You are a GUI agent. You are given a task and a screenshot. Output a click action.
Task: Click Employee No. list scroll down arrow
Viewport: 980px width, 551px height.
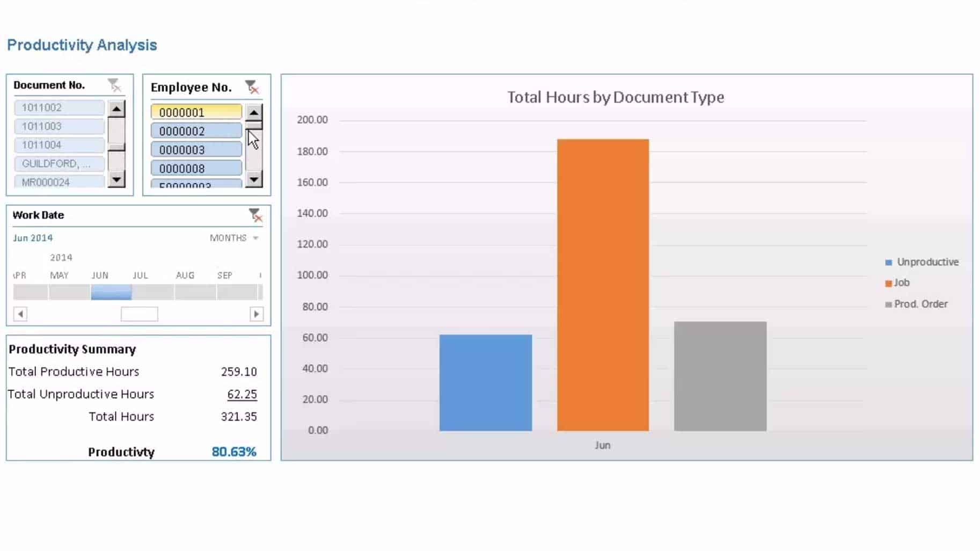[254, 179]
